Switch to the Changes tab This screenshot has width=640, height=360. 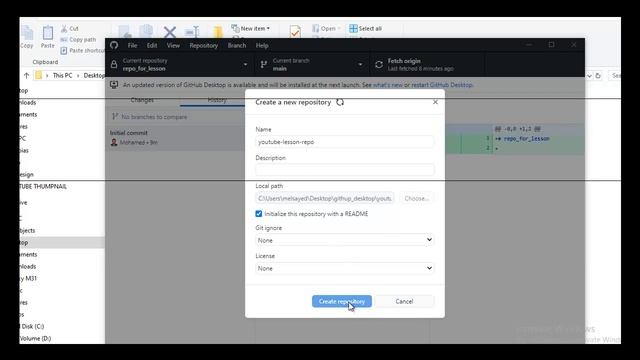pyautogui.click(x=142, y=100)
